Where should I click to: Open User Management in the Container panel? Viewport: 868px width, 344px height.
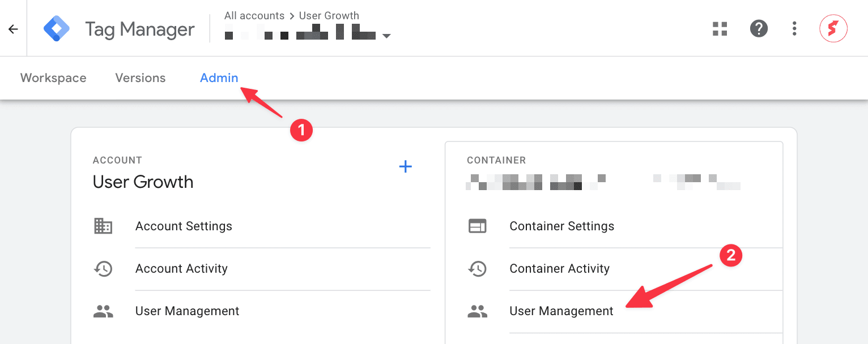(x=561, y=311)
